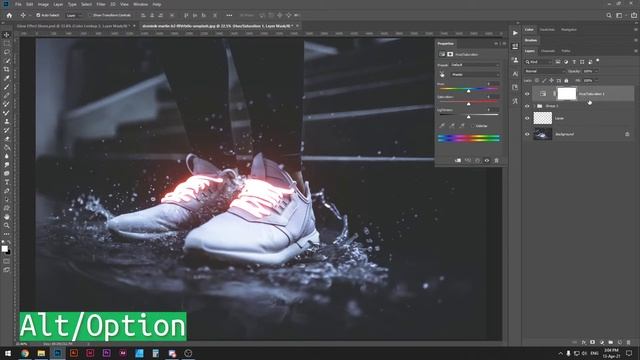Image resolution: width=640 pixels, height=360 pixels.
Task: Click the first eyedropper in Hue/Saturation panel
Action: (x=442, y=126)
